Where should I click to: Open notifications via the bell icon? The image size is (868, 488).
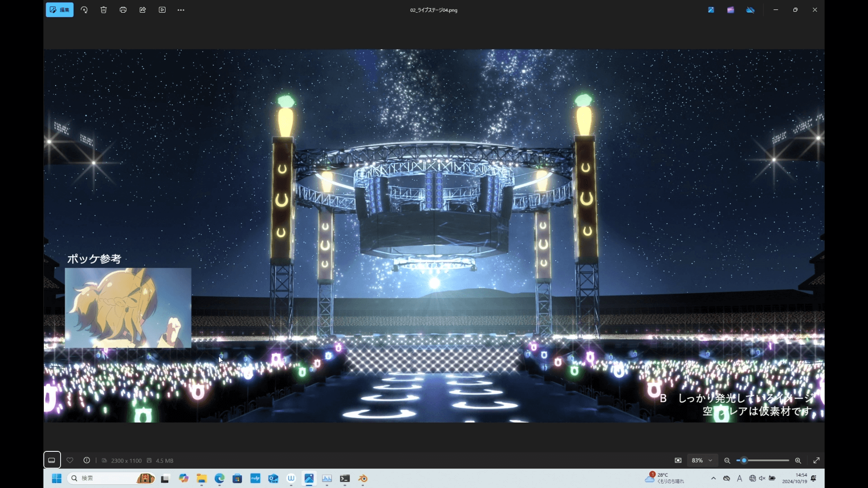tap(814, 478)
